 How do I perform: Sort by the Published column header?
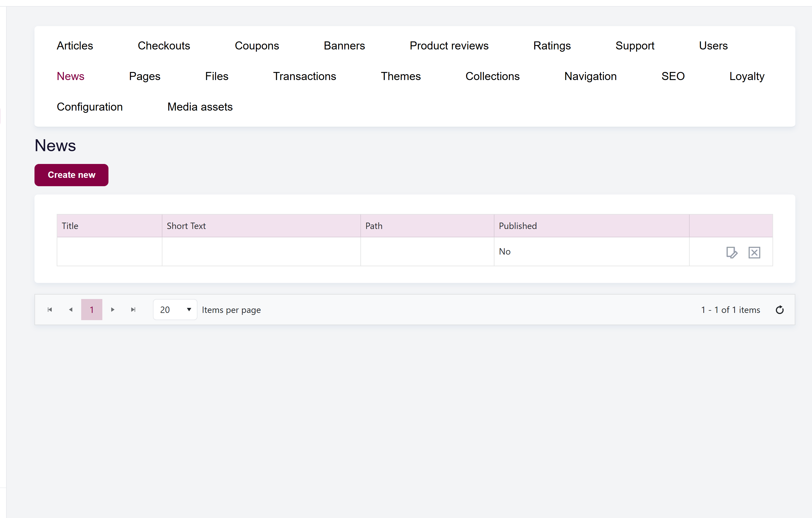tap(592, 225)
